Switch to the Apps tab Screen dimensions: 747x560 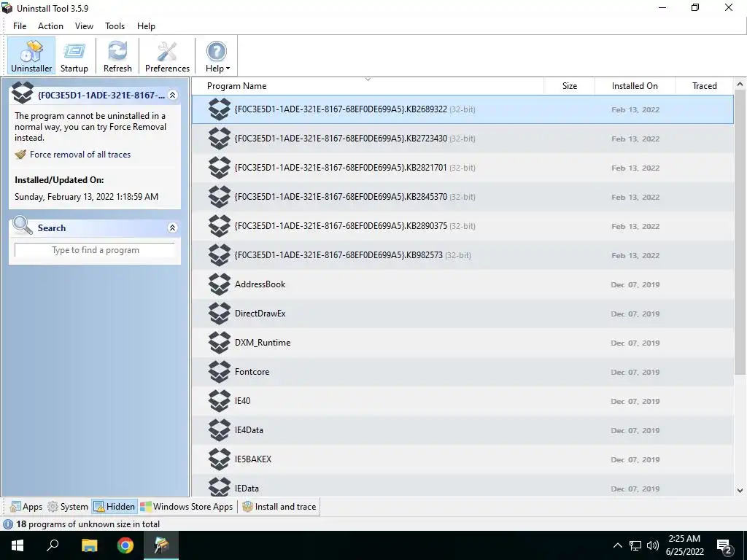pyautogui.click(x=26, y=507)
